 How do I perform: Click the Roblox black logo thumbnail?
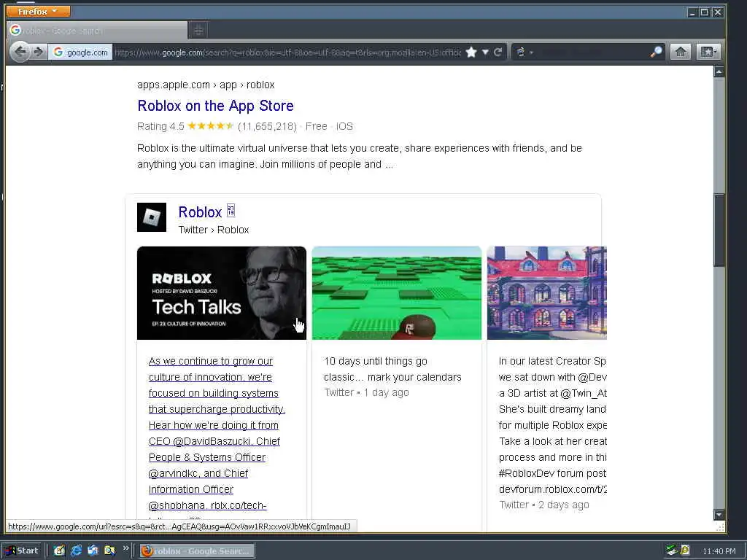[x=152, y=217]
